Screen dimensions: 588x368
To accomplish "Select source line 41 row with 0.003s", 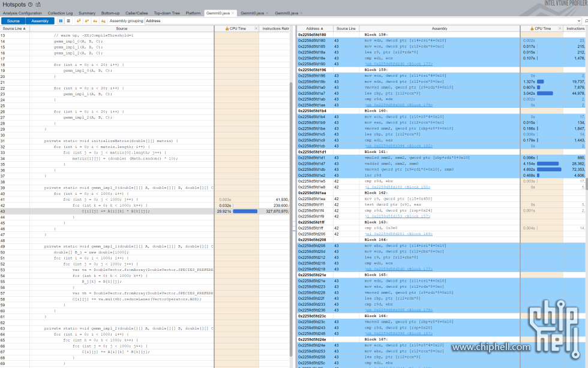I will coord(145,200).
